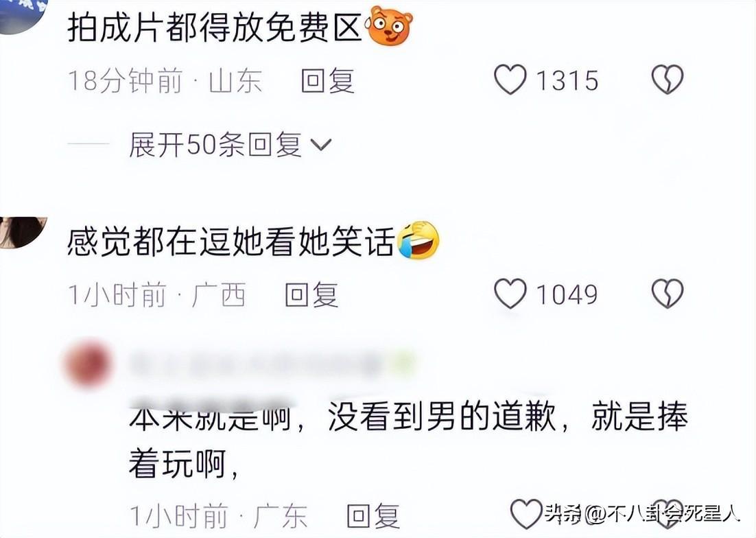Select the comment 感觉都在逗她看她笑话
Image resolution: width=756 pixels, height=538 pixels.
[x=231, y=241]
